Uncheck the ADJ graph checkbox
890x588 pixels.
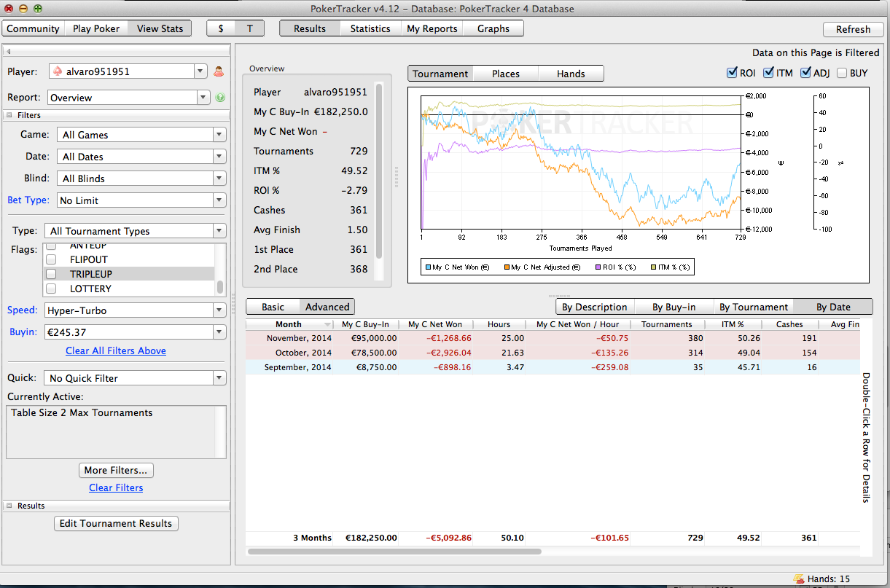pyautogui.click(x=805, y=73)
